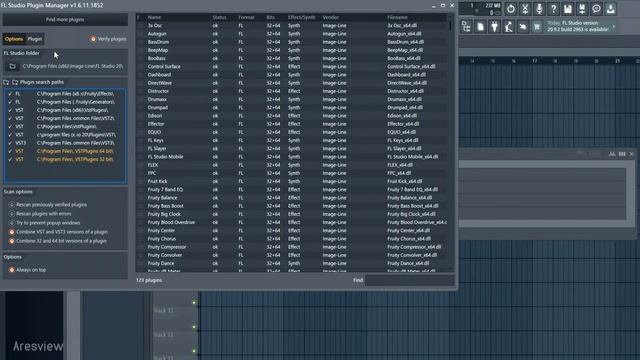Click the FL Studio arrow icon beside the shop cart

point(523,27)
